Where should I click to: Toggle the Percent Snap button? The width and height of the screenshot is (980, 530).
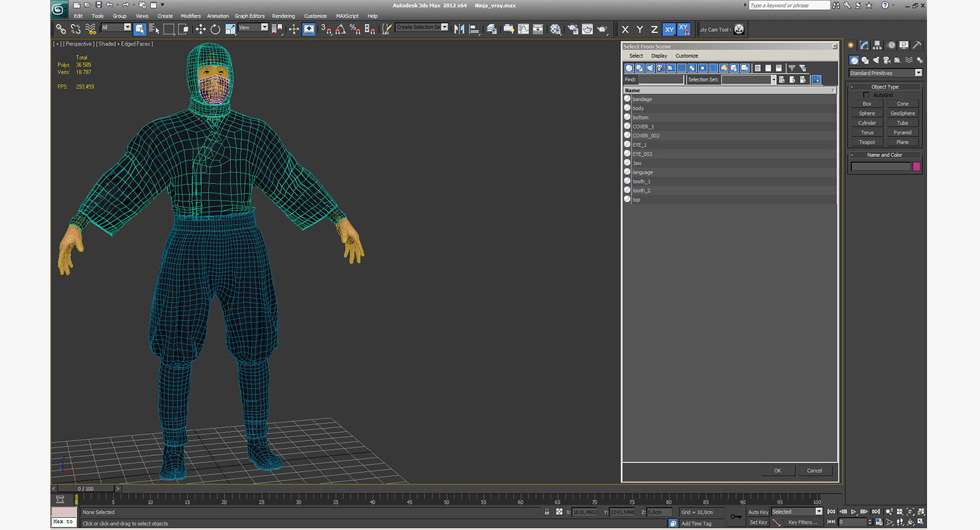pyautogui.click(x=355, y=29)
